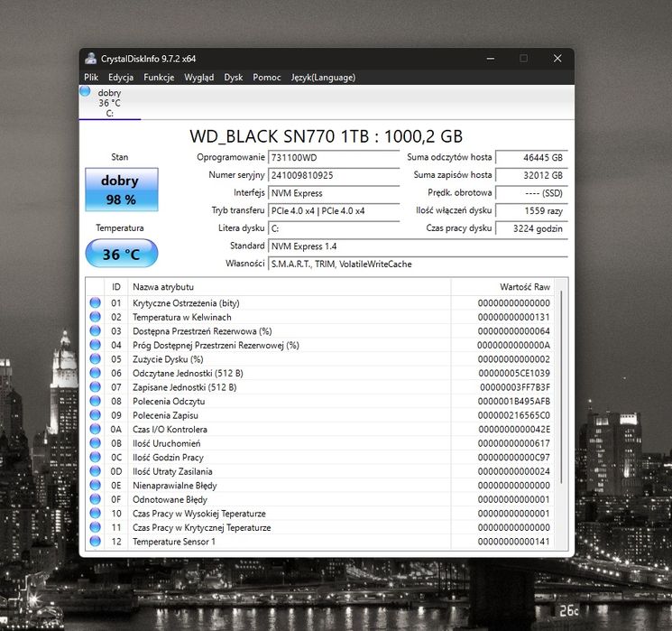Click the status orb for Odczytane Jednostki row
The width and height of the screenshot is (672, 631).
point(95,373)
